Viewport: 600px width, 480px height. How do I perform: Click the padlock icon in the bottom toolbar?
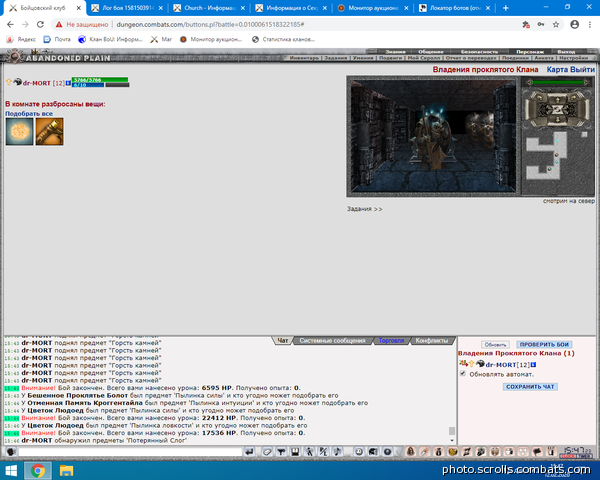coord(410,452)
